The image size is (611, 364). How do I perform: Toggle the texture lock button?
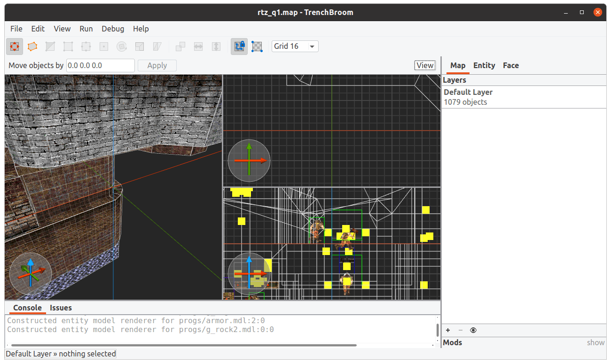tap(239, 46)
